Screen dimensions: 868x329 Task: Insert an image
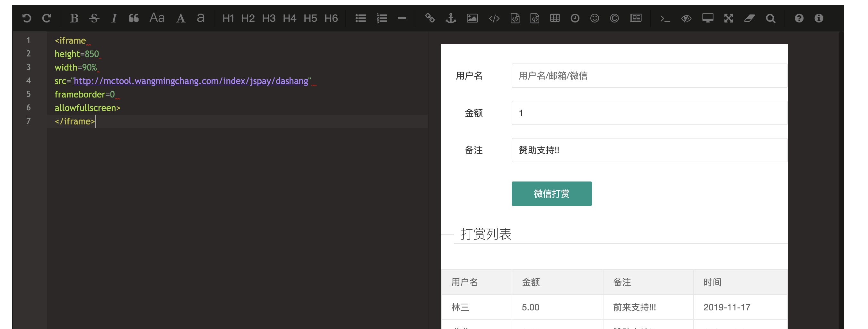coord(472,18)
